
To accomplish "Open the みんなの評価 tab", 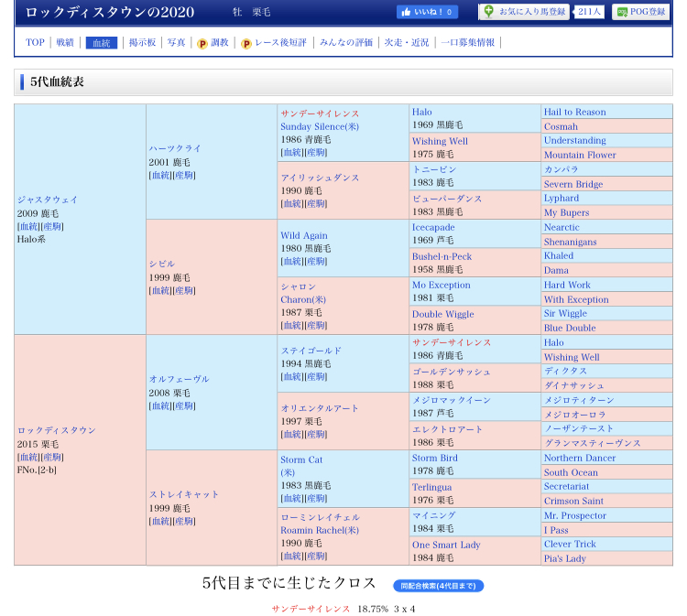I will tap(346, 43).
